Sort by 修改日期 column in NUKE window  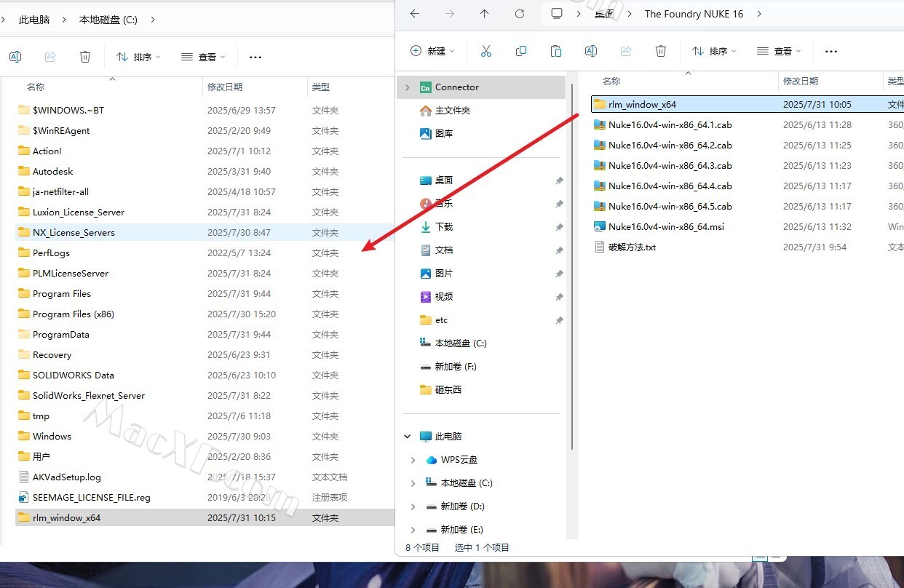[801, 81]
